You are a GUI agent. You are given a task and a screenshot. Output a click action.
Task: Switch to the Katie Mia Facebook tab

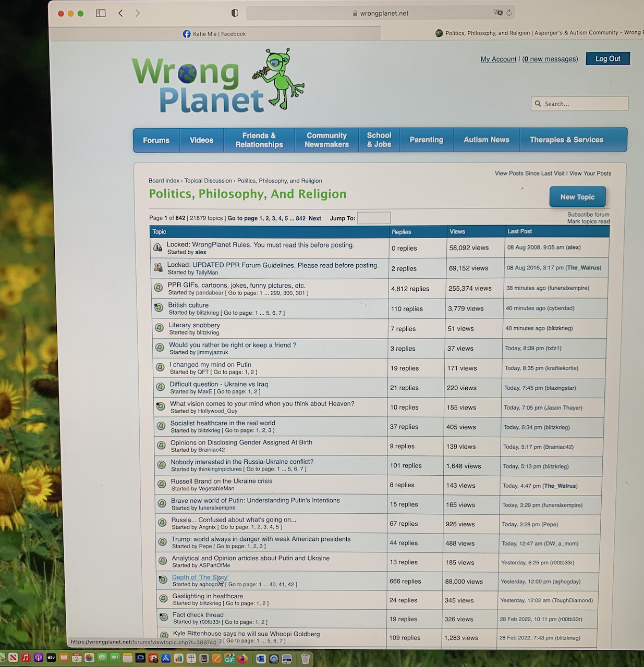(x=214, y=34)
